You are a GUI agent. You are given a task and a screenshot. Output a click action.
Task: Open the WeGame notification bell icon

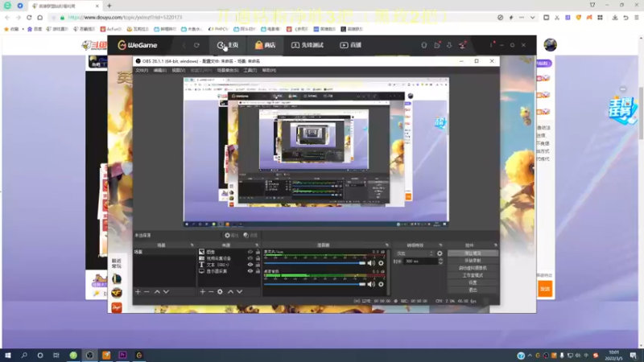[424, 45]
